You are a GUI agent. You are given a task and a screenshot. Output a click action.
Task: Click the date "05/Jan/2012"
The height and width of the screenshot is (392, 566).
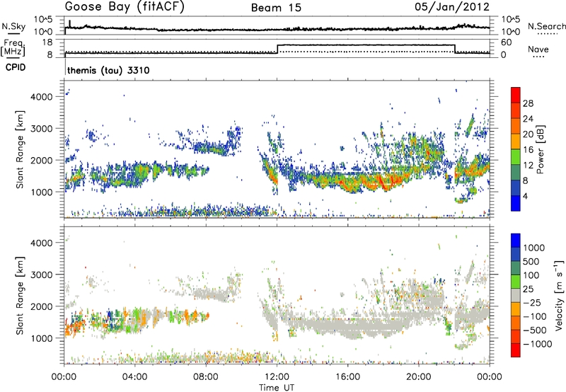(x=452, y=7)
